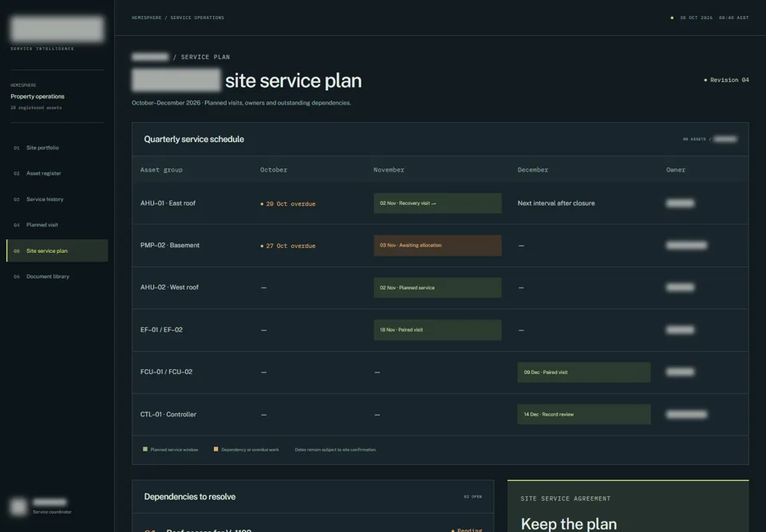Select the AHU-02 · West roof row label
The image size is (766, 532).
(169, 287)
